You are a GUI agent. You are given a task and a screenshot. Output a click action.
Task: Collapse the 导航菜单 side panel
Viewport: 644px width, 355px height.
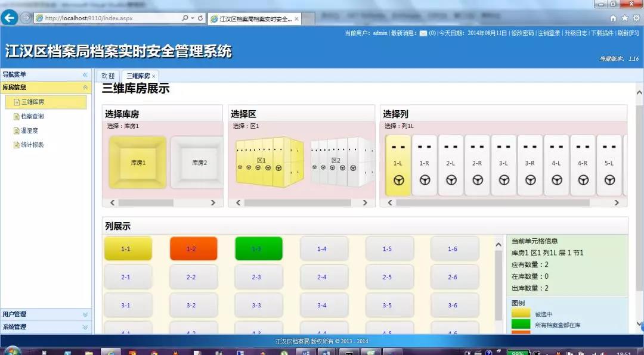point(85,75)
